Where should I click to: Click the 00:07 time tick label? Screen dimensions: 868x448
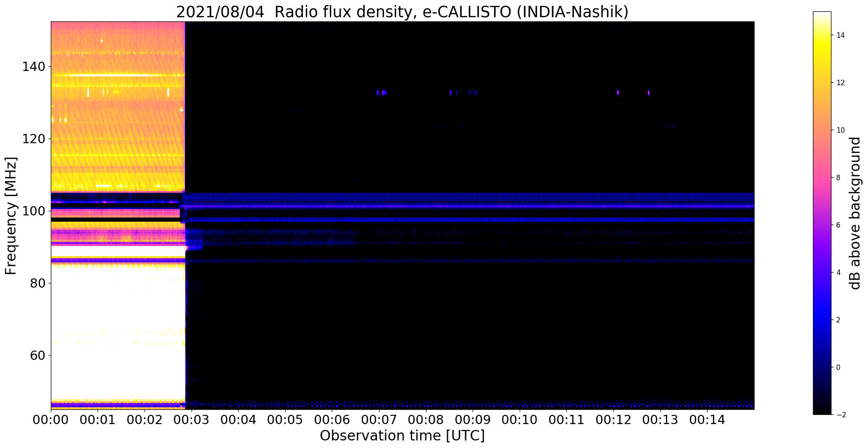coord(379,419)
